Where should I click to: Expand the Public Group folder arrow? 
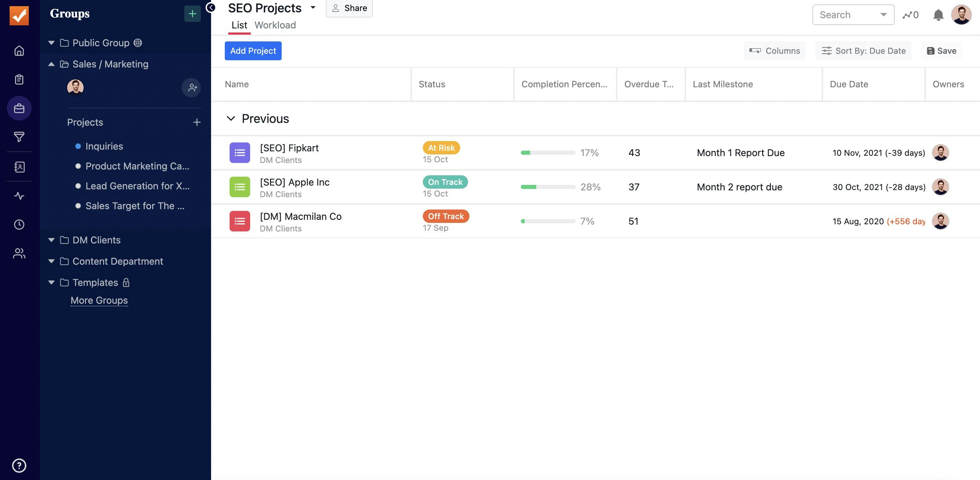click(x=51, y=43)
